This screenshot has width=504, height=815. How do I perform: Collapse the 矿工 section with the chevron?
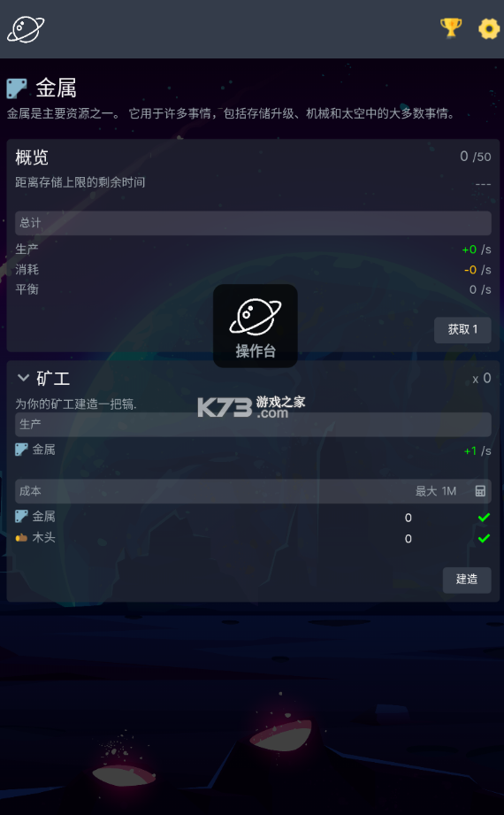pyautogui.click(x=23, y=378)
